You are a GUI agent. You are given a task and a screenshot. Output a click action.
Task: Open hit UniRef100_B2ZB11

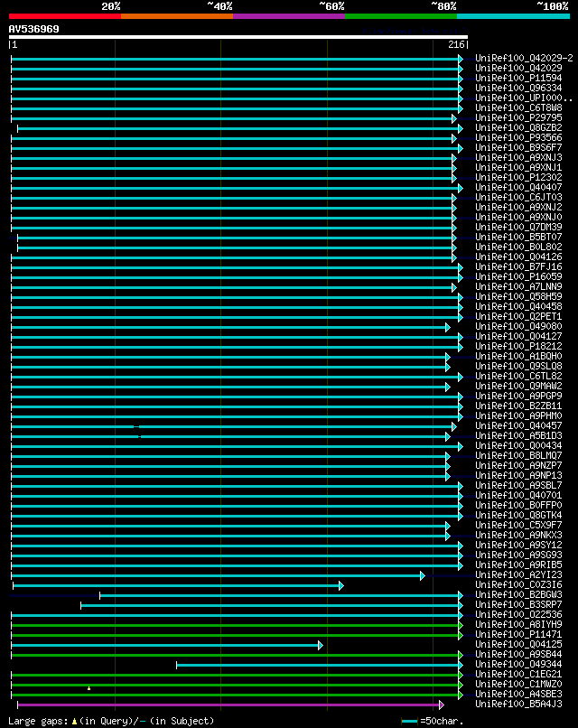(518, 406)
